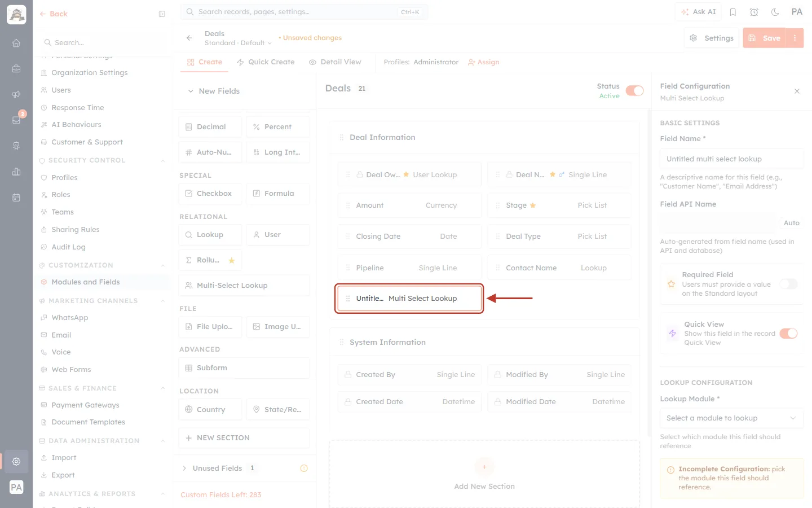Focus the Search records search bar
812x508 pixels.
[304, 12]
